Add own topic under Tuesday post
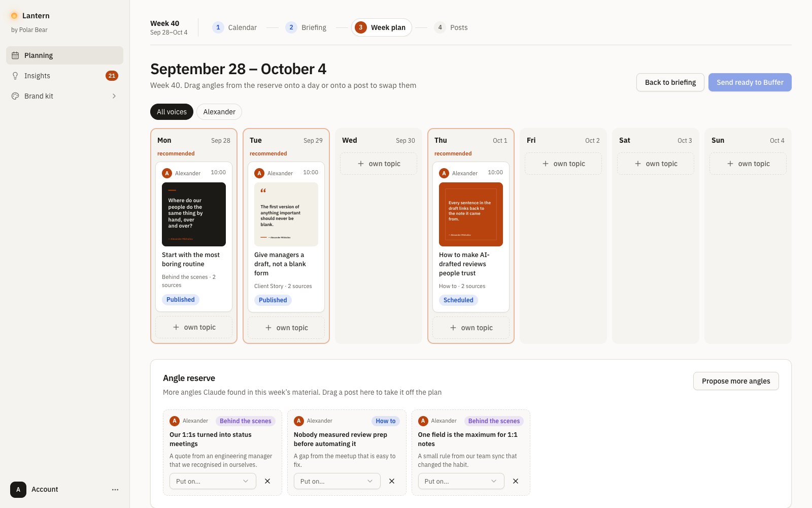The image size is (812, 508). pos(286,328)
